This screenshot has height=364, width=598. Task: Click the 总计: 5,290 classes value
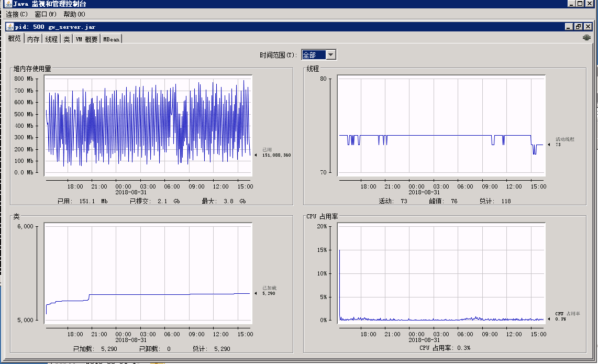tap(211, 349)
